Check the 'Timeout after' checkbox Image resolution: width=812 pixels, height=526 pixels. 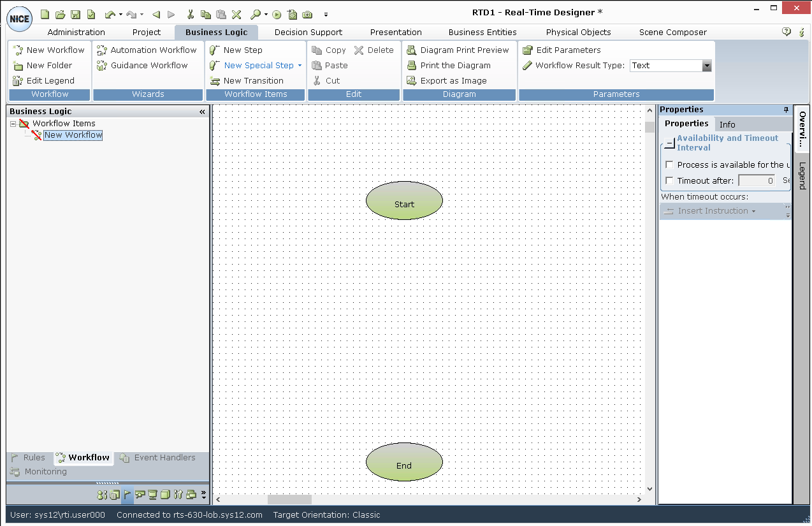[669, 180]
